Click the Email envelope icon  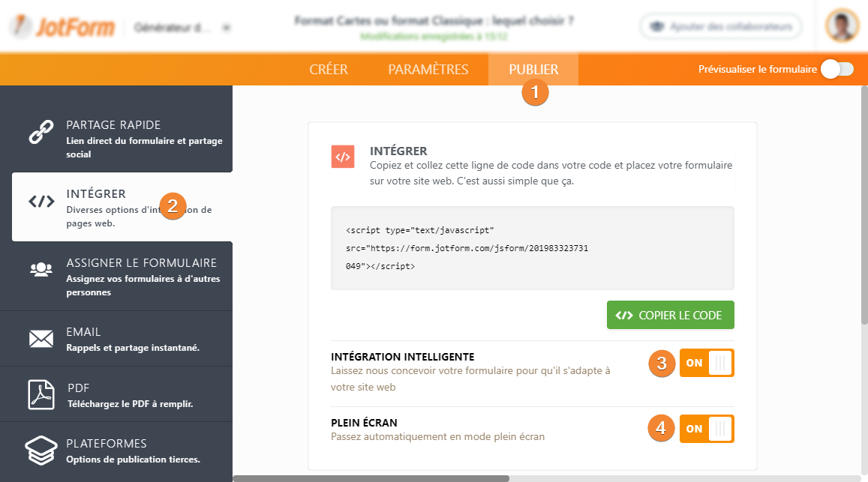point(41,339)
